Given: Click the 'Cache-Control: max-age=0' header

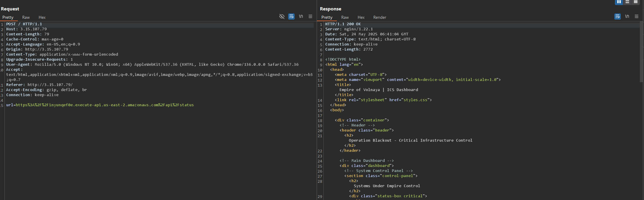Looking at the screenshot, I should 35,39.
